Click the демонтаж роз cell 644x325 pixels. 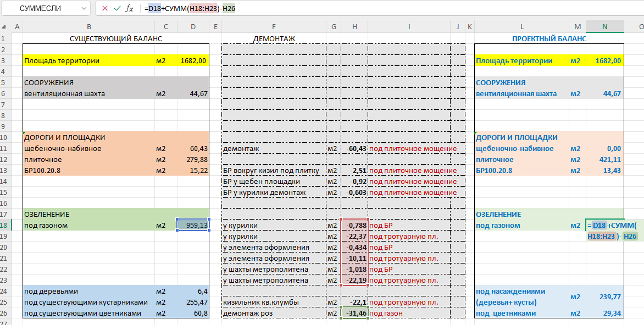tap(274, 313)
